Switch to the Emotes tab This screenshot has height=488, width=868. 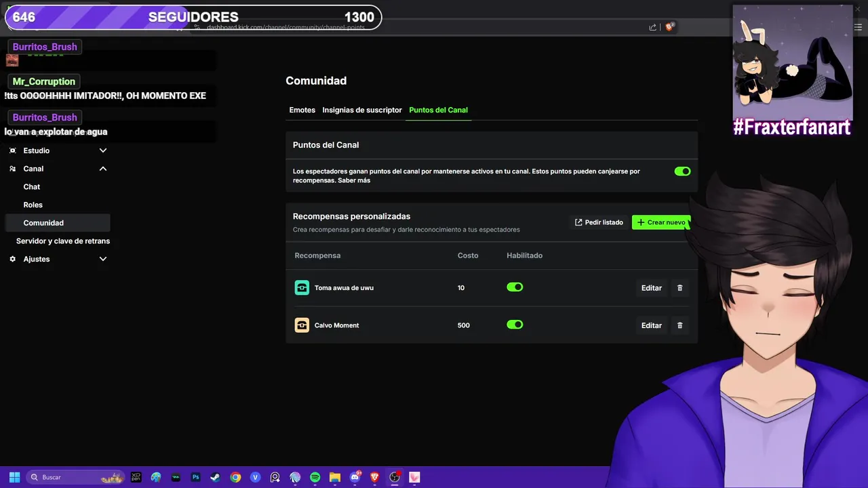click(302, 110)
